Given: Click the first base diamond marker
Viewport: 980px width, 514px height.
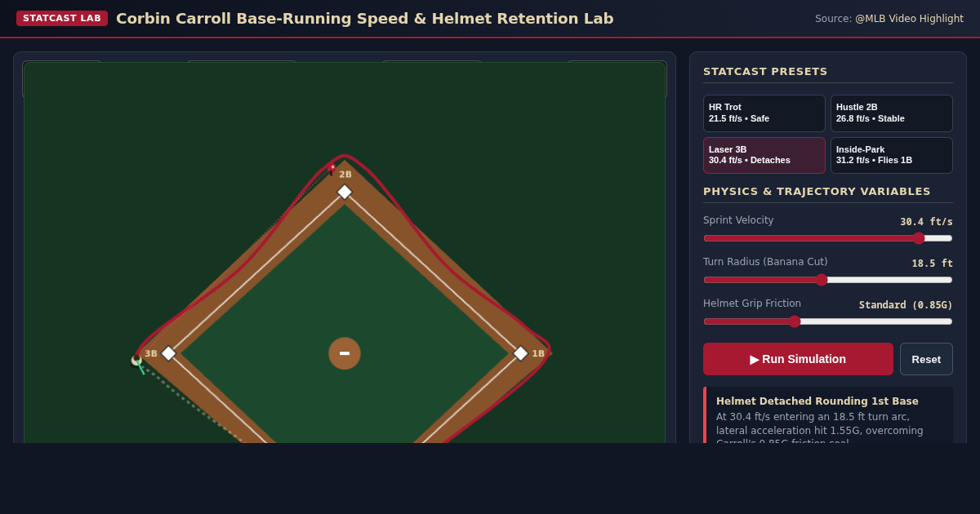Looking at the screenshot, I should pos(520,353).
